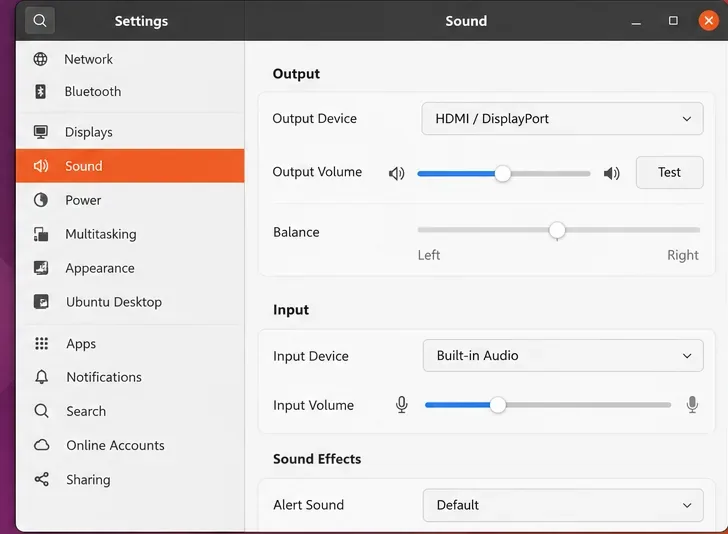
Task: Click the Sound Effects heading
Action: coord(317,459)
